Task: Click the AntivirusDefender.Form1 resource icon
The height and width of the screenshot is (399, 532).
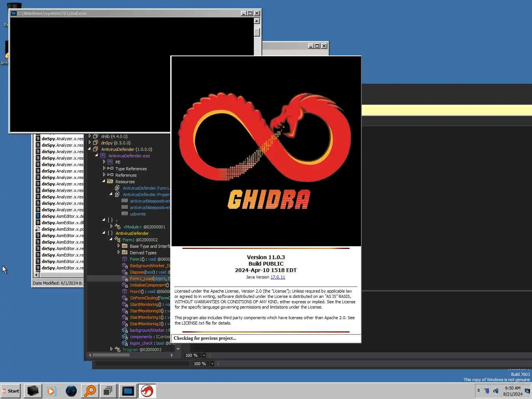Action: pyautogui.click(x=117, y=188)
